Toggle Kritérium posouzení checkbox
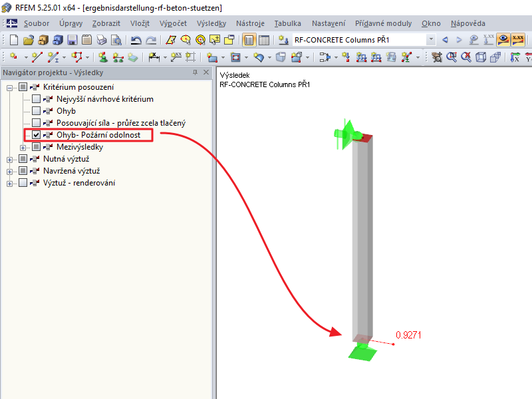This screenshot has width=532, height=399. click(23, 87)
